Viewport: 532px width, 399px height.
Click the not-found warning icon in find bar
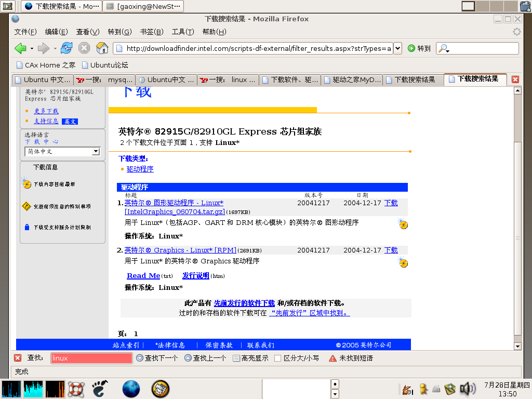coord(332,358)
